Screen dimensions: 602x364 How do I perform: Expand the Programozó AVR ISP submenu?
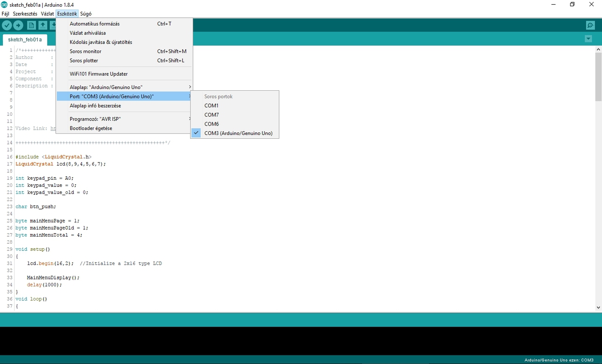click(124, 119)
